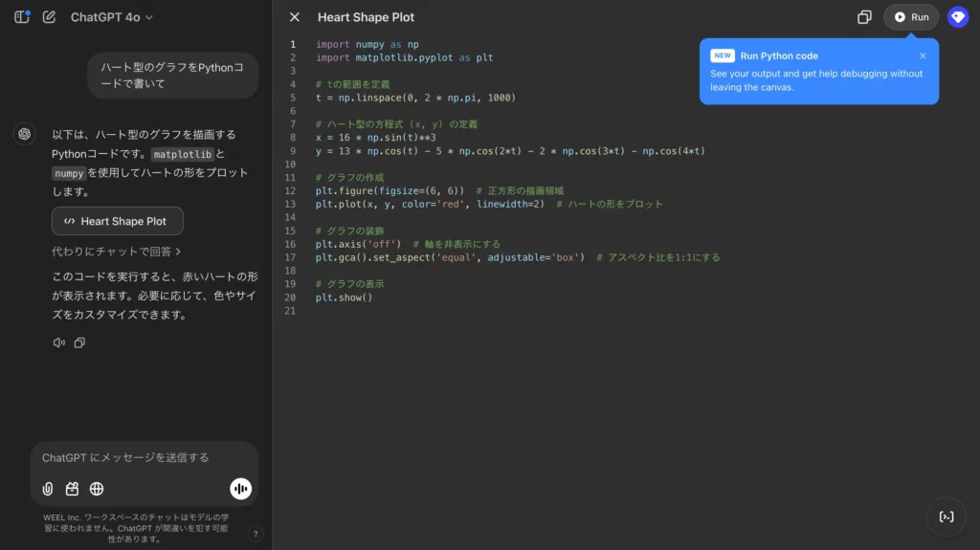Screen dimensions: 980x550
Task: Expand the 代わりにチャットで回答 option
Action: coord(116,252)
